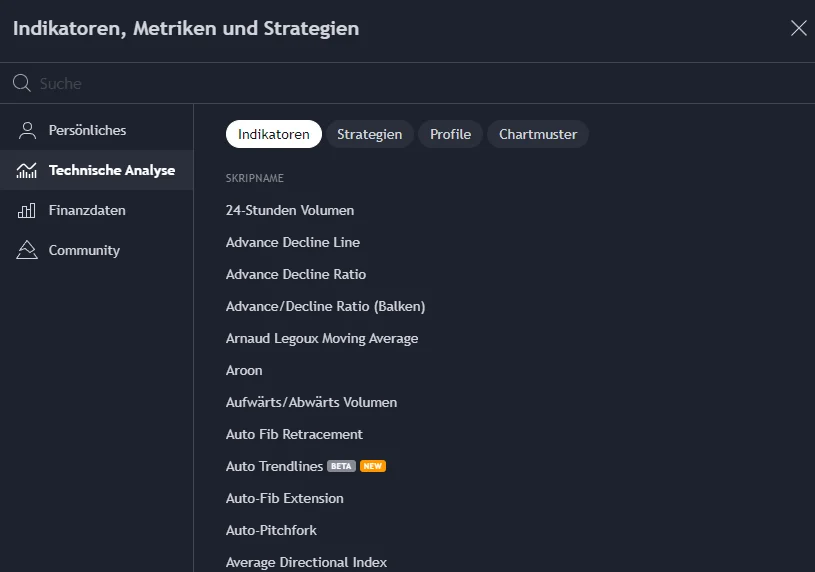Click the Persönliches person icon
815x572 pixels.
pyautogui.click(x=27, y=130)
